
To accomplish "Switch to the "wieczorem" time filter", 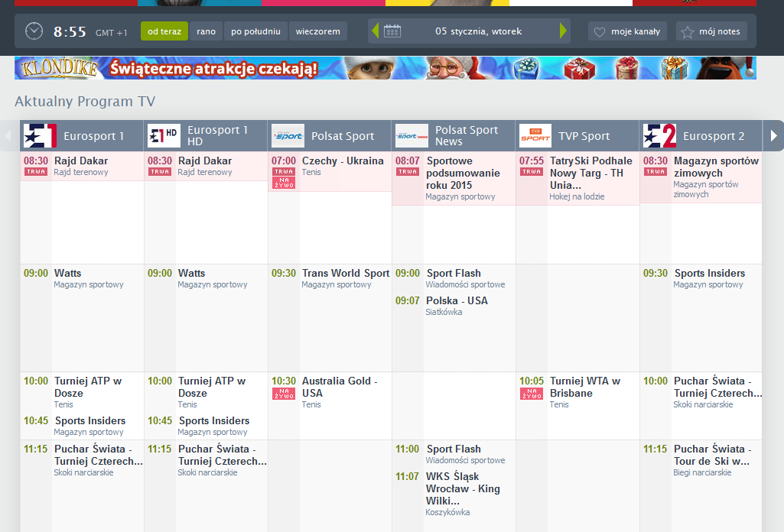I will tap(317, 31).
